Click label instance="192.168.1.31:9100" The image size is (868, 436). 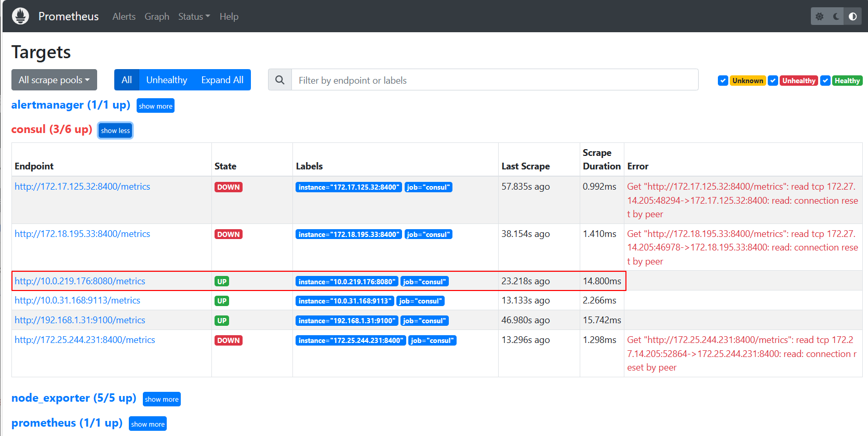[347, 321]
